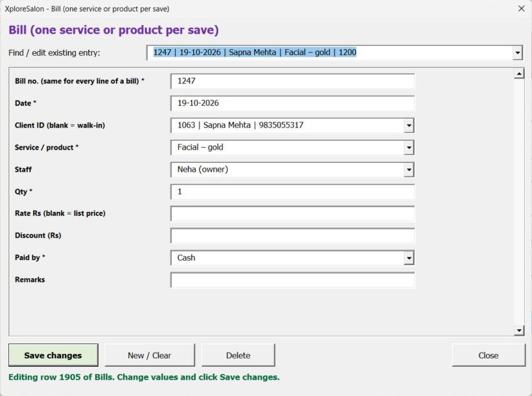Click the 'XploreSalon - Bill' window title text

pos(87,9)
